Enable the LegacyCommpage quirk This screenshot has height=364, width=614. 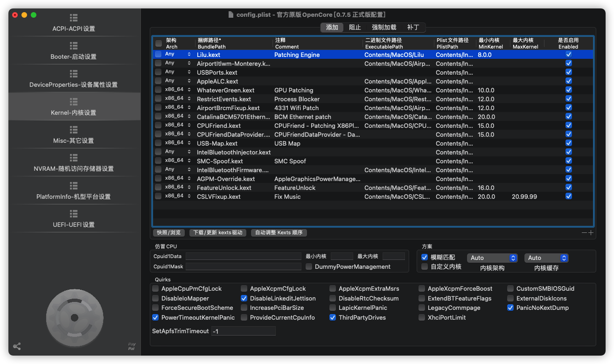[422, 308]
